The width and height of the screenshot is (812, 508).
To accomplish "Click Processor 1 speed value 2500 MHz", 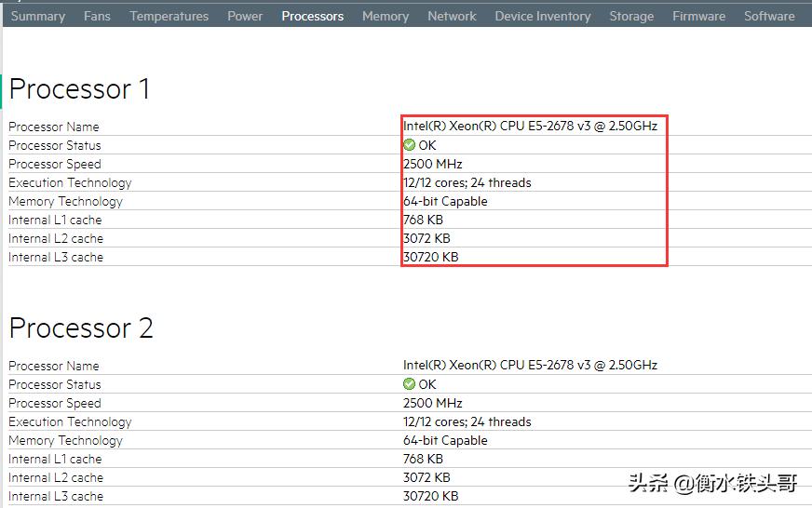I will point(432,164).
